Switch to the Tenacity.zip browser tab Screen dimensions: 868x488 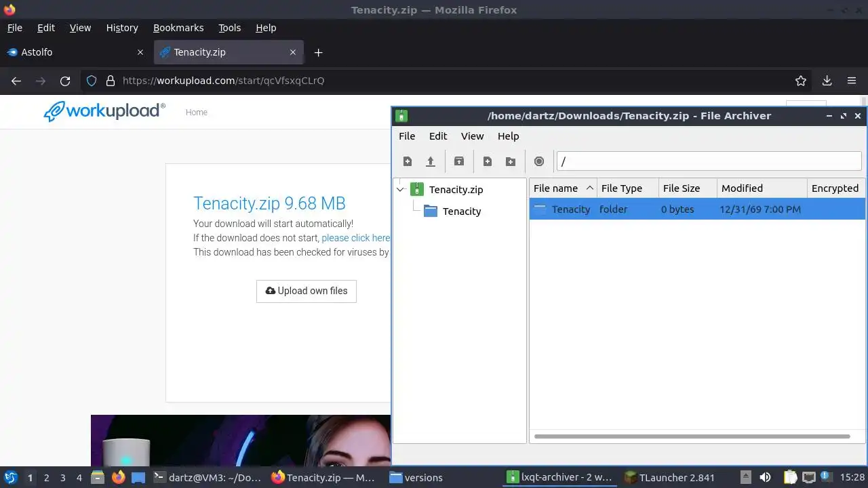pyautogui.click(x=229, y=52)
